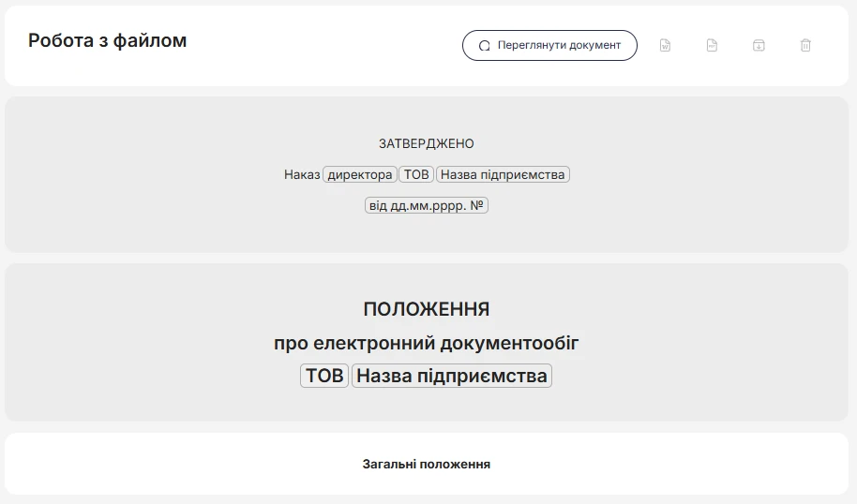
Task: Export the document as PDF file
Action: point(712,45)
